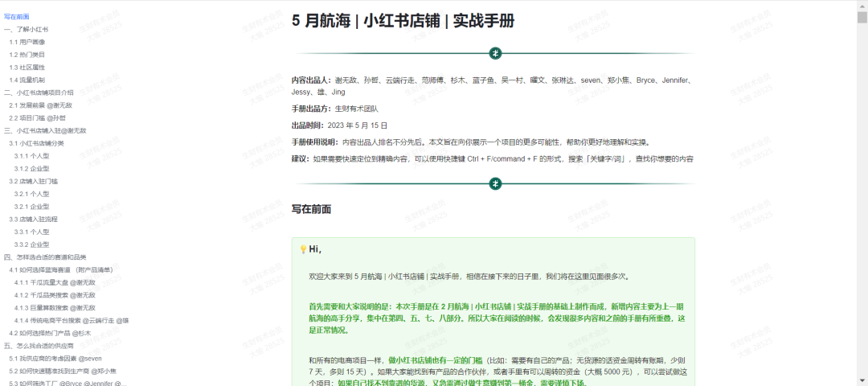Click the 建议 paragraph about Ctrl + F
This screenshot has width=868, height=386.
pos(493,159)
